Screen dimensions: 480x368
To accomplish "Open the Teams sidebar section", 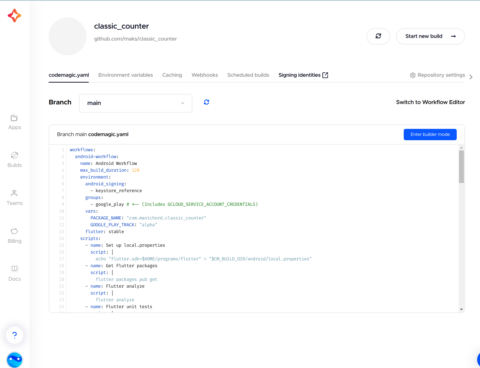I will 14,198.
